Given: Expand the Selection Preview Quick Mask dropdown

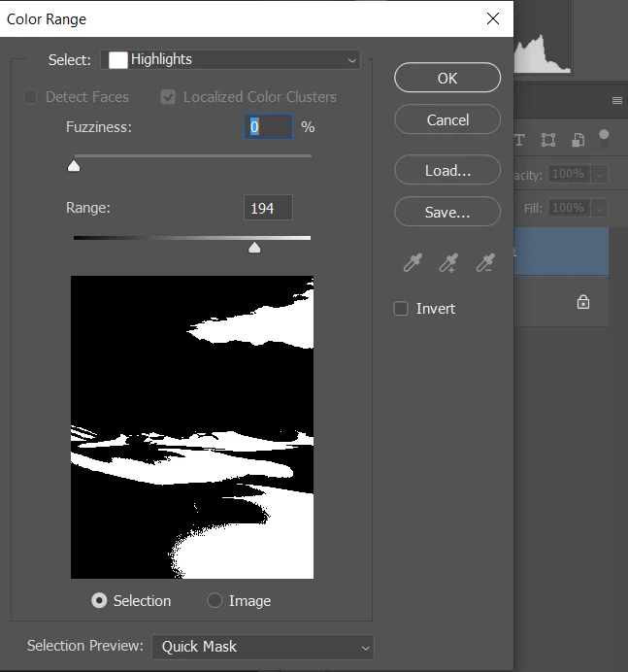Looking at the screenshot, I should point(262,647).
